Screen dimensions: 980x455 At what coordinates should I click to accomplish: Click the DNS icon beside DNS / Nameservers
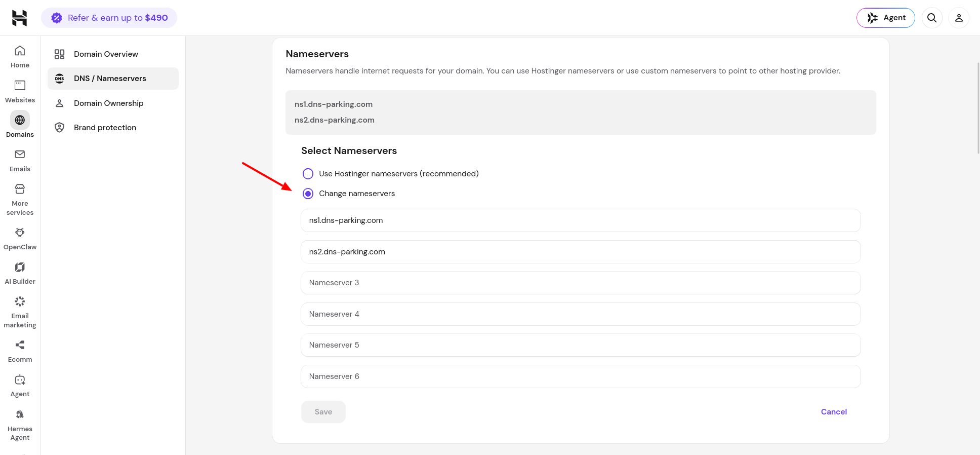(60, 79)
